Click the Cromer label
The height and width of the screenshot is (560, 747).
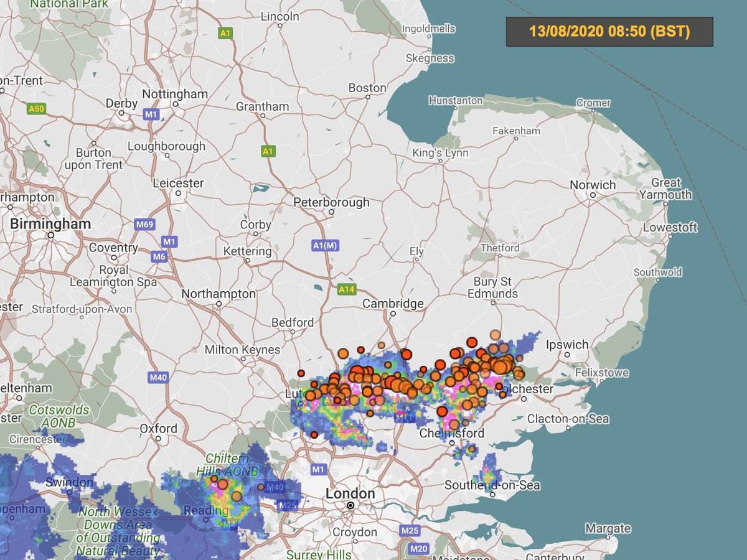point(593,103)
